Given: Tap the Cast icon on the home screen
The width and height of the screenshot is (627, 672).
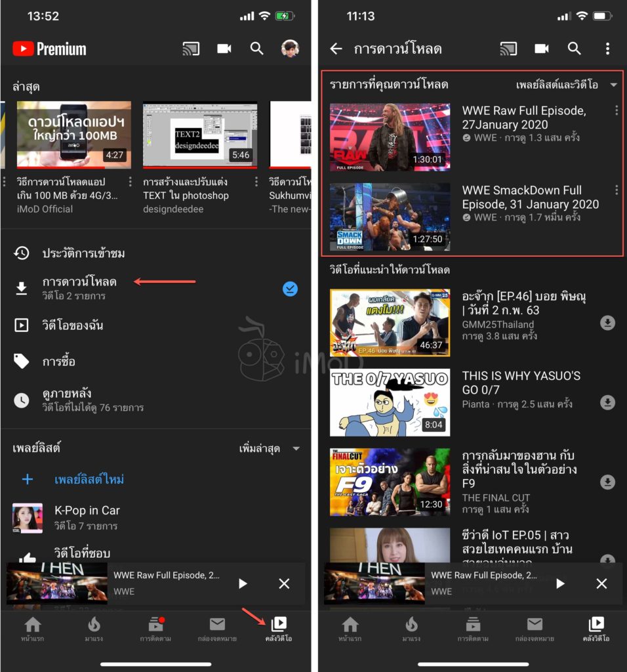Looking at the screenshot, I should click(x=192, y=49).
